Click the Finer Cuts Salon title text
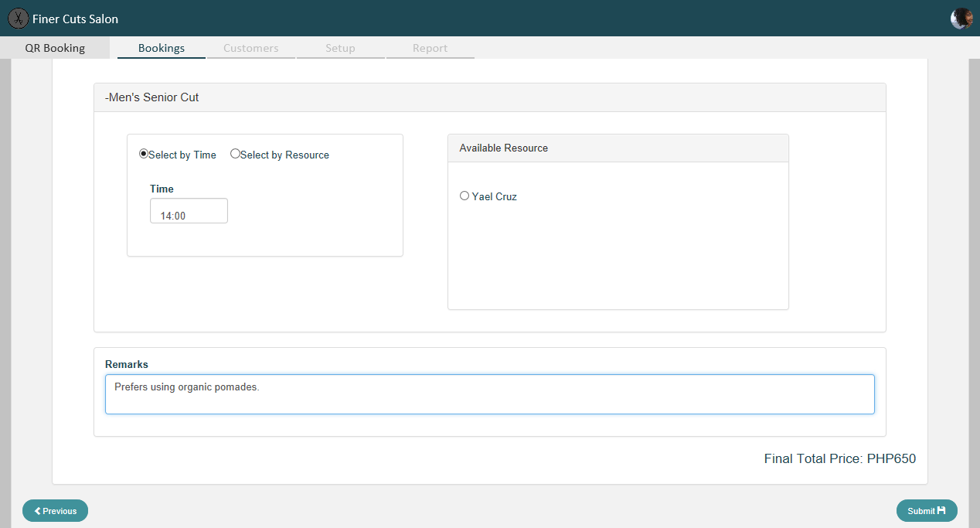 tap(76, 19)
